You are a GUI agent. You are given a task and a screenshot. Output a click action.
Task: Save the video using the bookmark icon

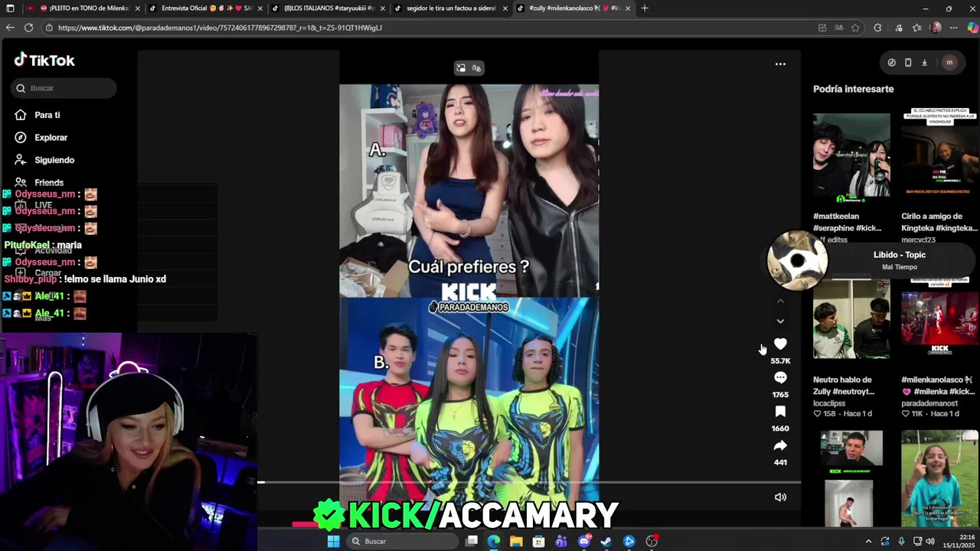(780, 412)
